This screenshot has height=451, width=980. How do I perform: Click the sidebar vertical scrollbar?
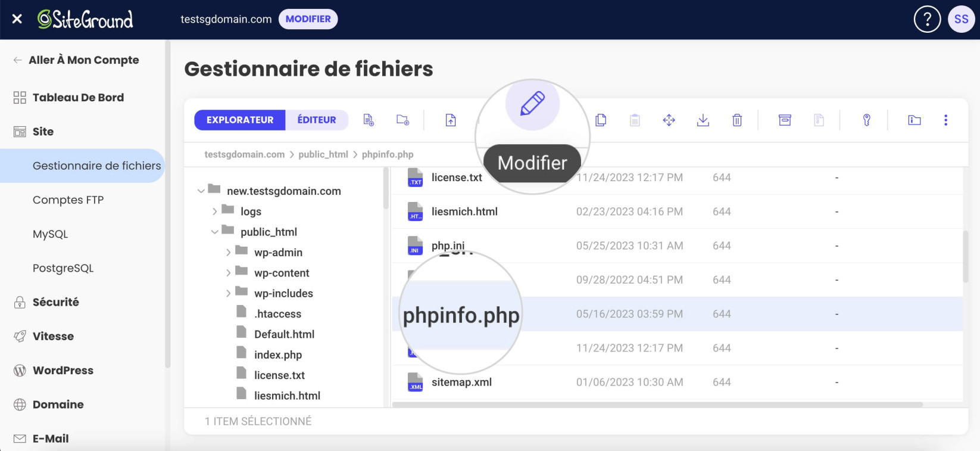[x=168, y=204]
